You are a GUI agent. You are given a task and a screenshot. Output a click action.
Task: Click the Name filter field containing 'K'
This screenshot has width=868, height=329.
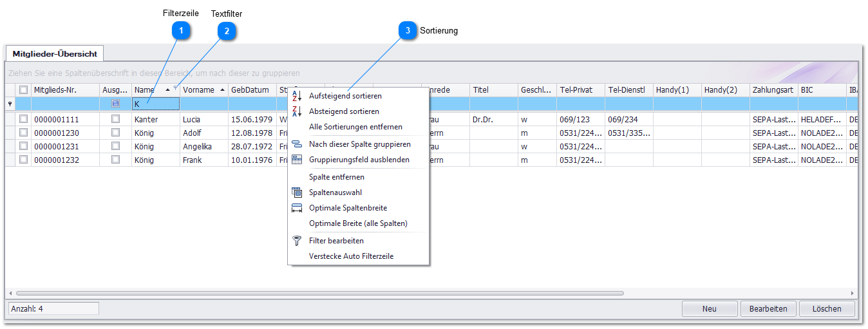tap(155, 104)
